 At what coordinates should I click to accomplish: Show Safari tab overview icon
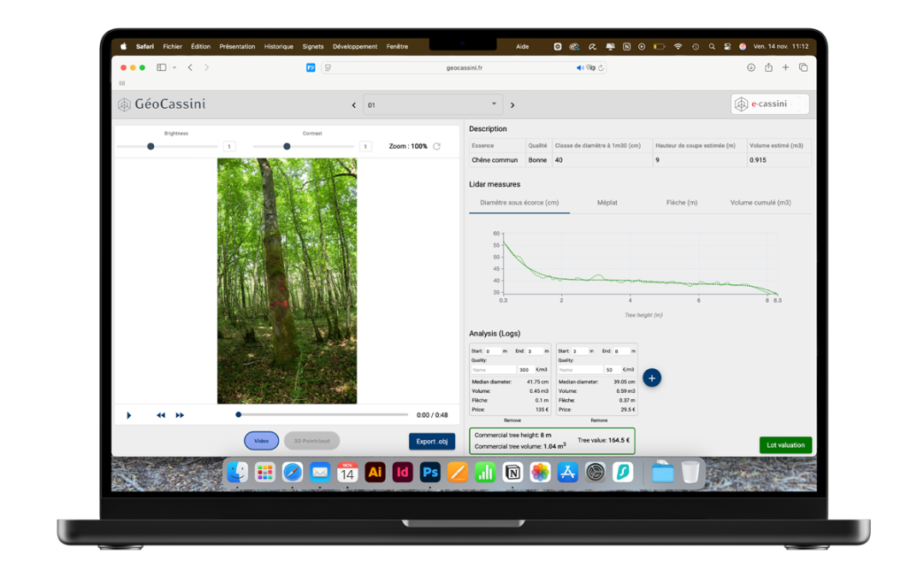(803, 68)
